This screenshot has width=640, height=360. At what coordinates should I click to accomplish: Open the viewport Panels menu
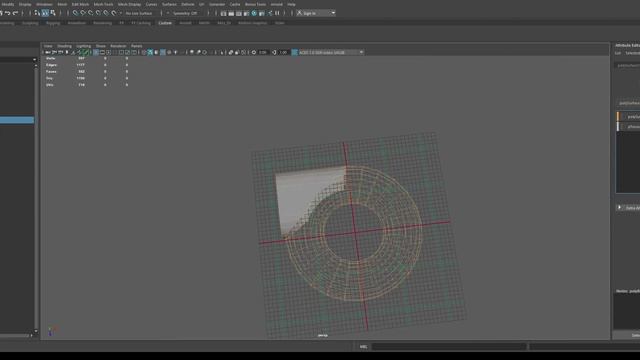[x=137, y=46]
